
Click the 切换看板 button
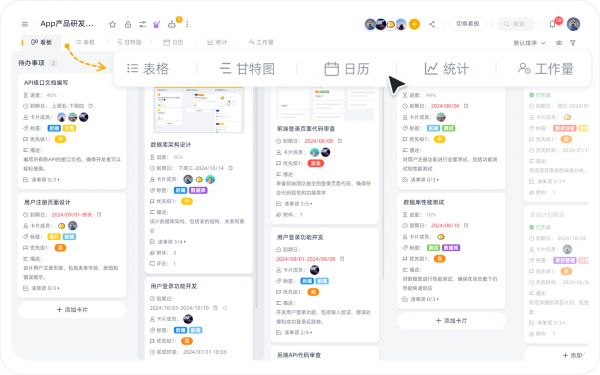468,24
